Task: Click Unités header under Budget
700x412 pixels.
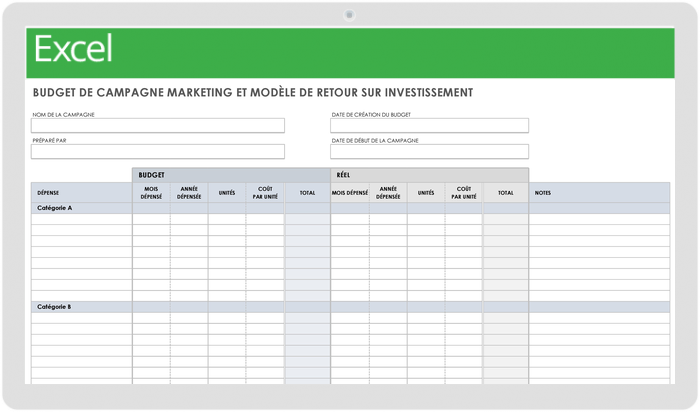Action: (x=227, y=193)
